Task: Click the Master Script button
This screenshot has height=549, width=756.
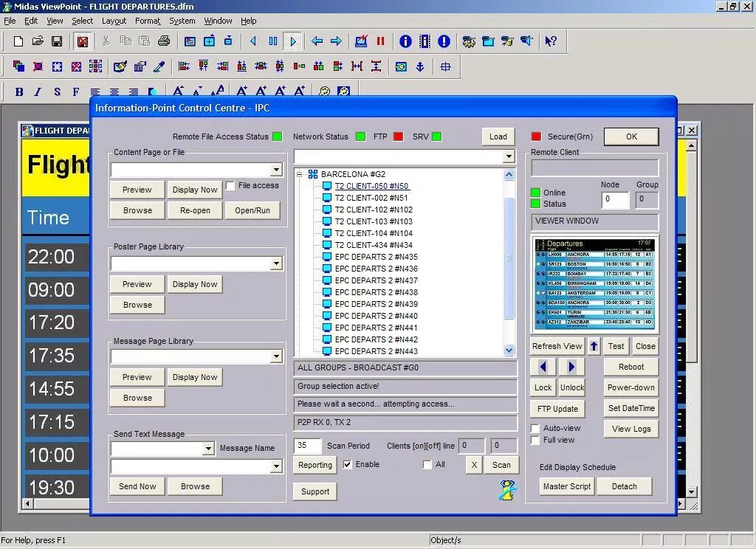Action: pos(566,486)
